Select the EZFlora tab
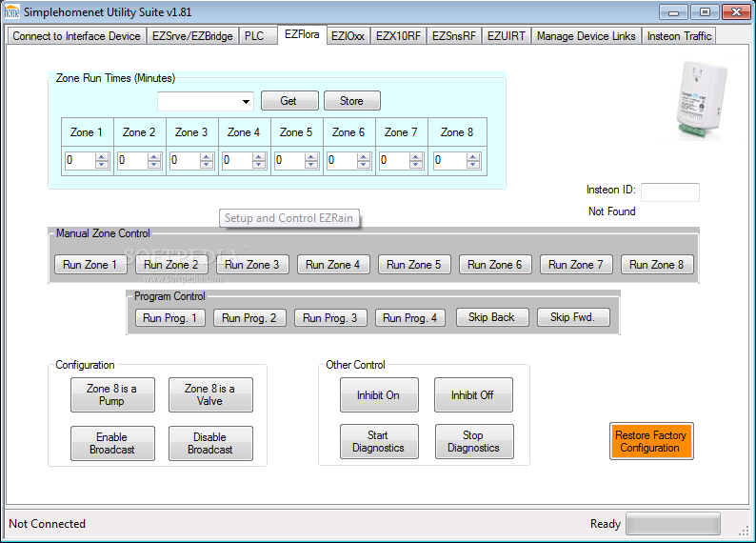Screen dimensions: 756x543 (302, 34)
